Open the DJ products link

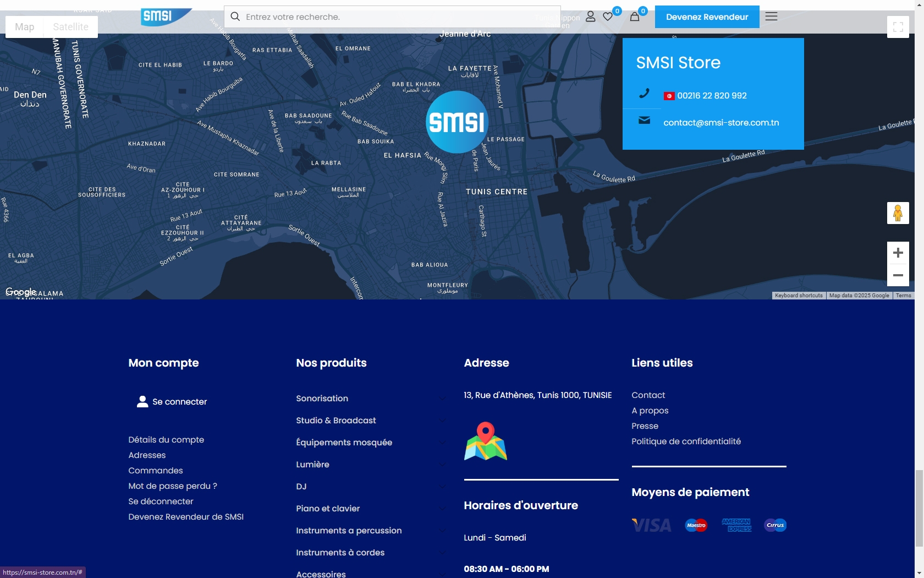coord(301,487)
